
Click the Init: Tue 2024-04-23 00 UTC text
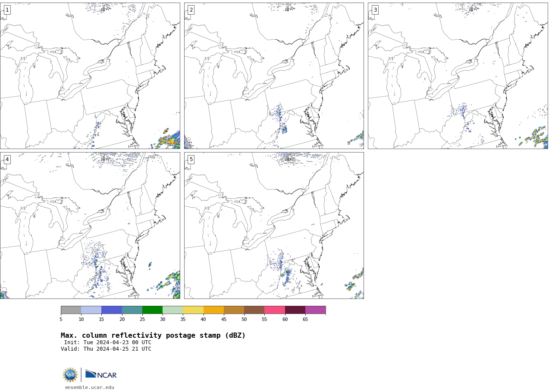108,343
